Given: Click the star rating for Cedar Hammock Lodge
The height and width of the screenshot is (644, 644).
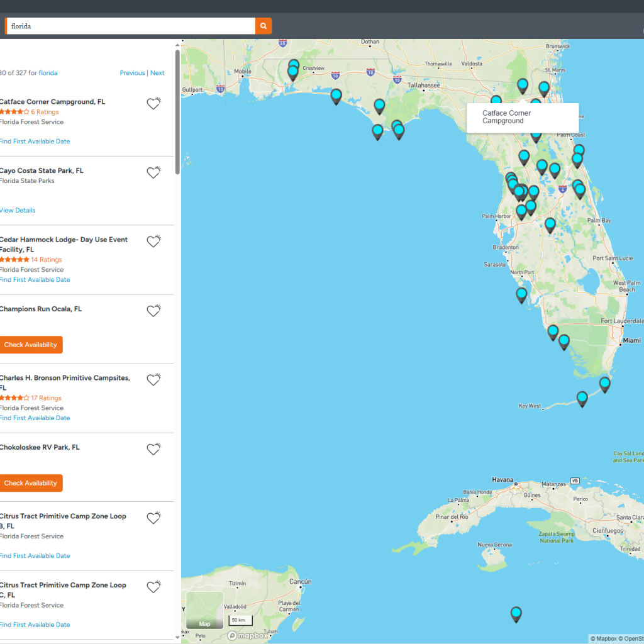Looking at the screenshot, I should (14, 259).
